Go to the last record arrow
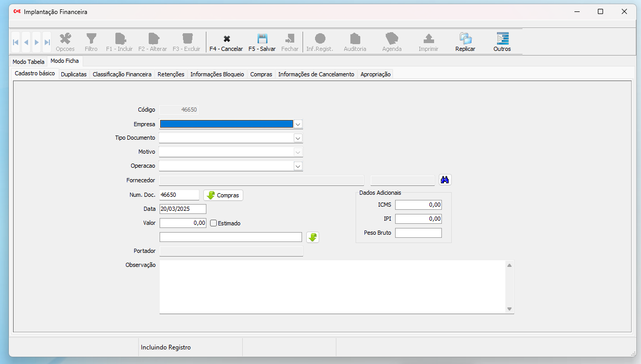This screenshot has height=364, width=641. (x=47, y=42)
